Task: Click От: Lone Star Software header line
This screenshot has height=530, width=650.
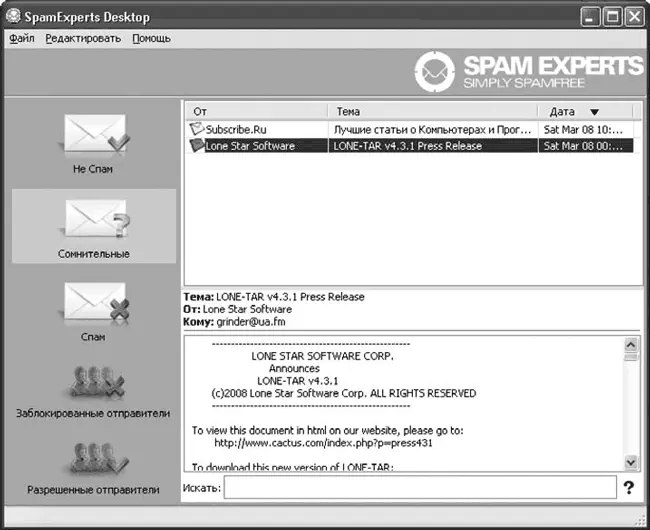Action: pyautogui.click(x=238, y=309)
